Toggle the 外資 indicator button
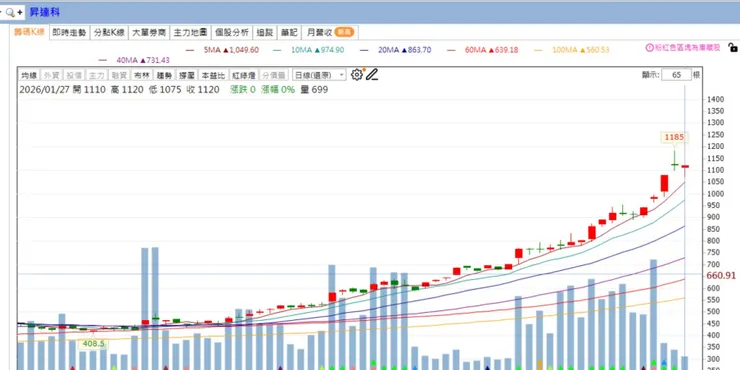 50,75
